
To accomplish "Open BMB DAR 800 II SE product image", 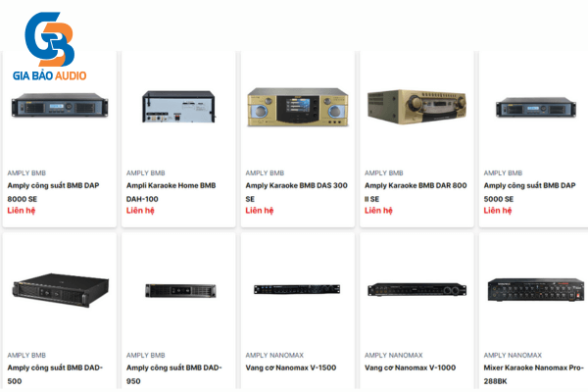I will pyautogui.click(x=416, y=106).
